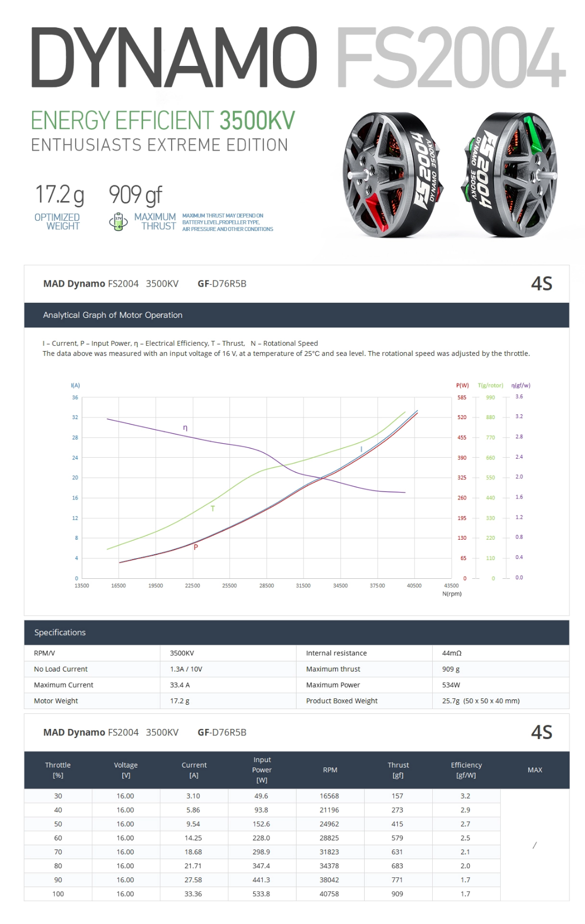585x924 pixels.
Task: Click the 4S label above the throttle table
Action: [542, 732]
